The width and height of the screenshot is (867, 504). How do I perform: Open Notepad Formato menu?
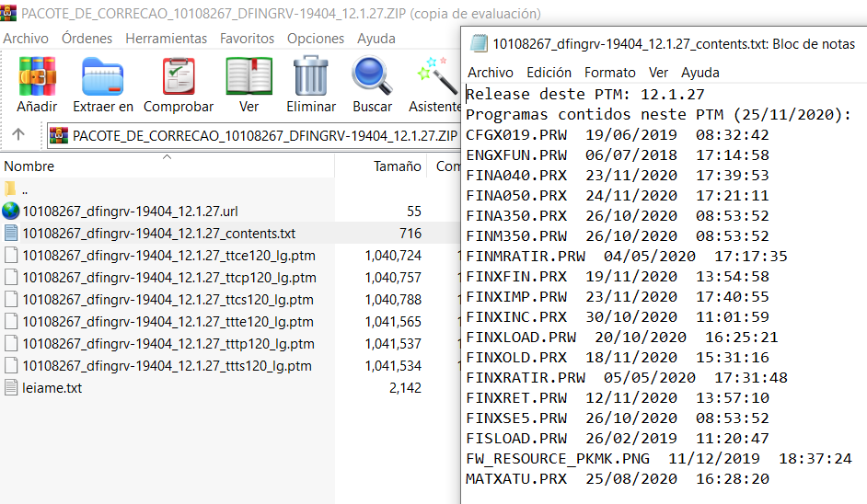610,73
